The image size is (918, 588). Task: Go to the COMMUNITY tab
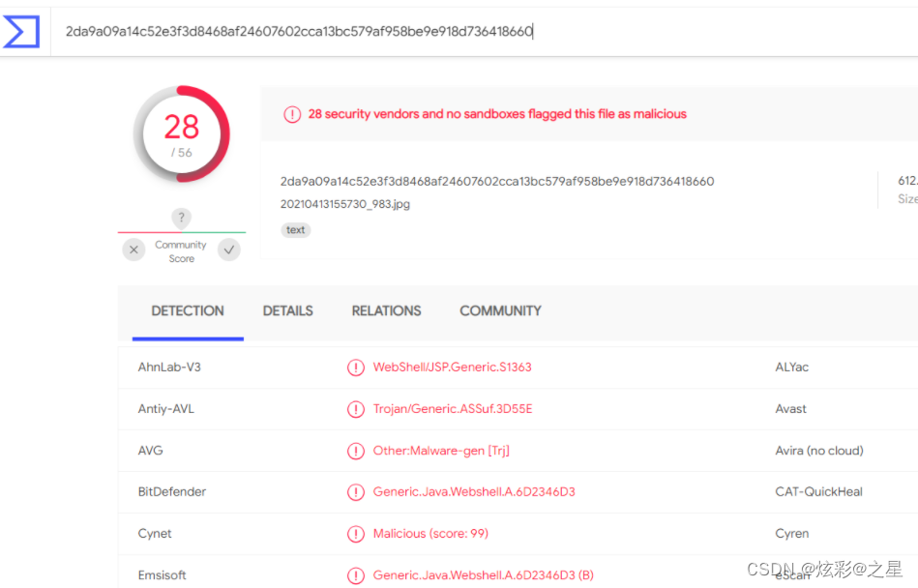click(x=500, y=311)
